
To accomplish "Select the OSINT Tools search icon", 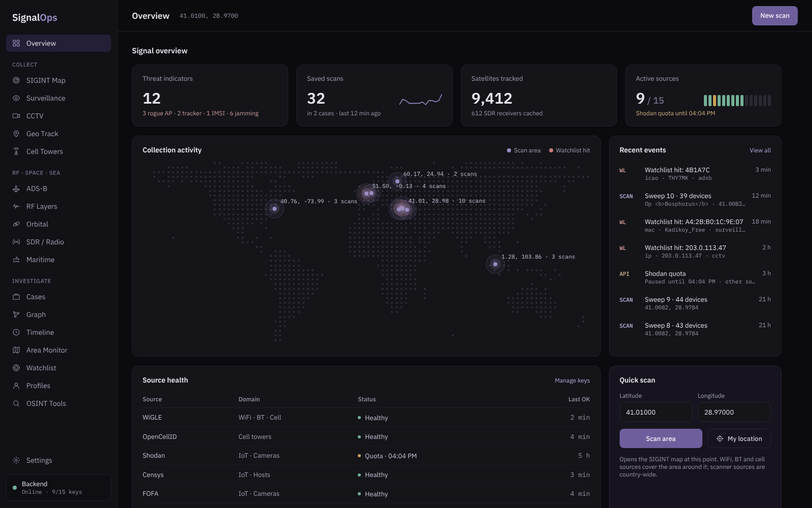I will click(x=16, y=403).
